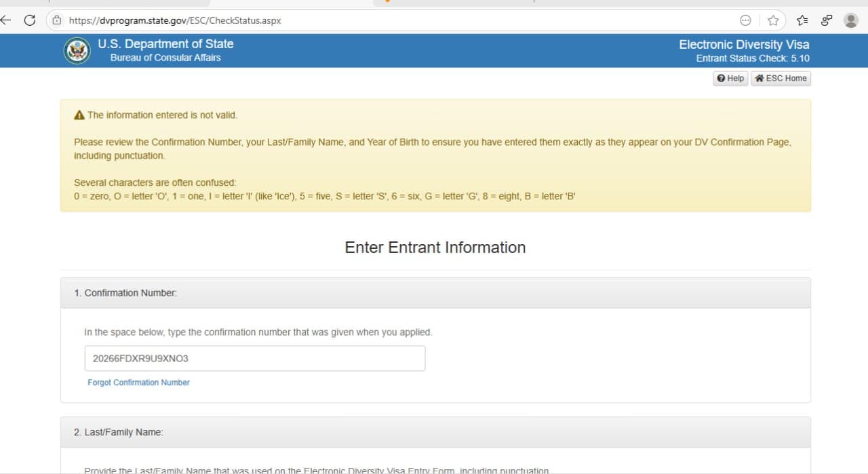Add this page to favorites with the star
Screen dimensions: 868x474
773,20
